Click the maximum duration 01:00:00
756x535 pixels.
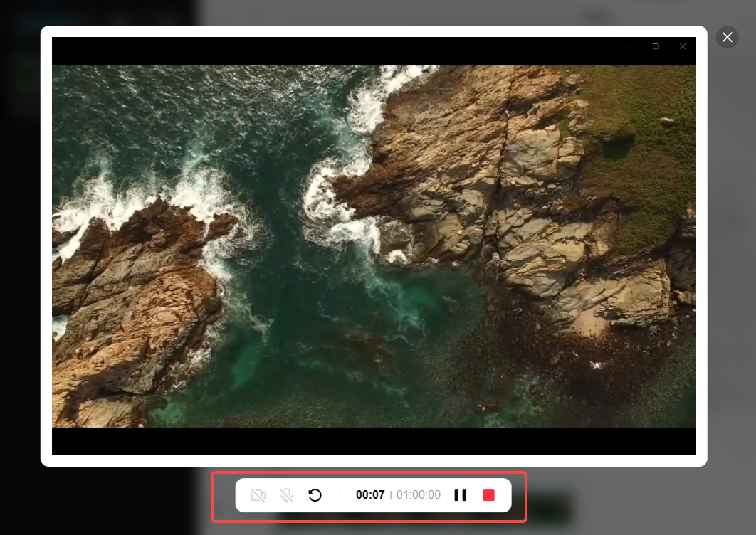point(419,495)
